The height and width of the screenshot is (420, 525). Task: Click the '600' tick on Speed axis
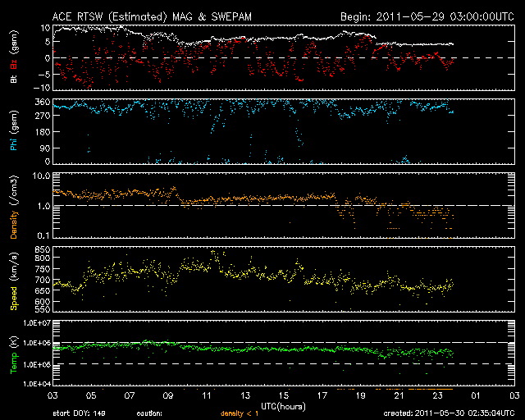coord(43,301)
